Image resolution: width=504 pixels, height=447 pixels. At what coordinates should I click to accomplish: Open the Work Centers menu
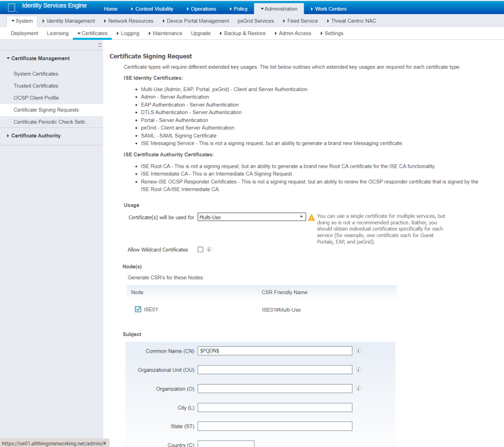(x=328, y=9)
